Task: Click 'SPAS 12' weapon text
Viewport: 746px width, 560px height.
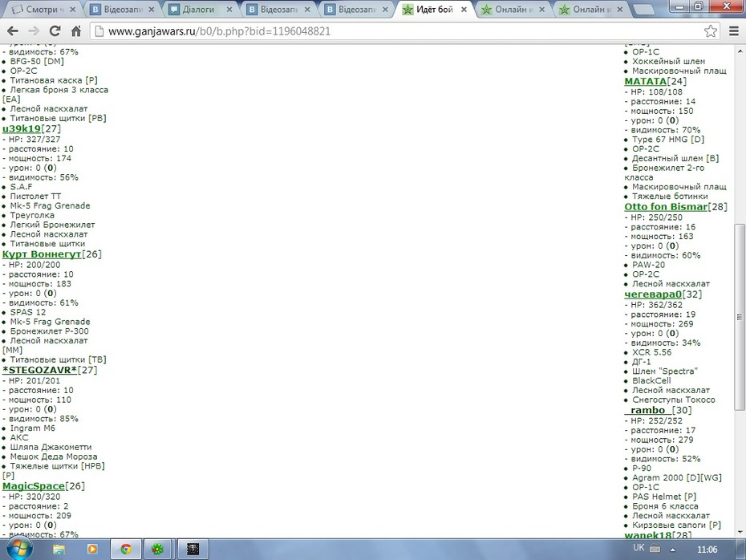Action: coord(27,312)
